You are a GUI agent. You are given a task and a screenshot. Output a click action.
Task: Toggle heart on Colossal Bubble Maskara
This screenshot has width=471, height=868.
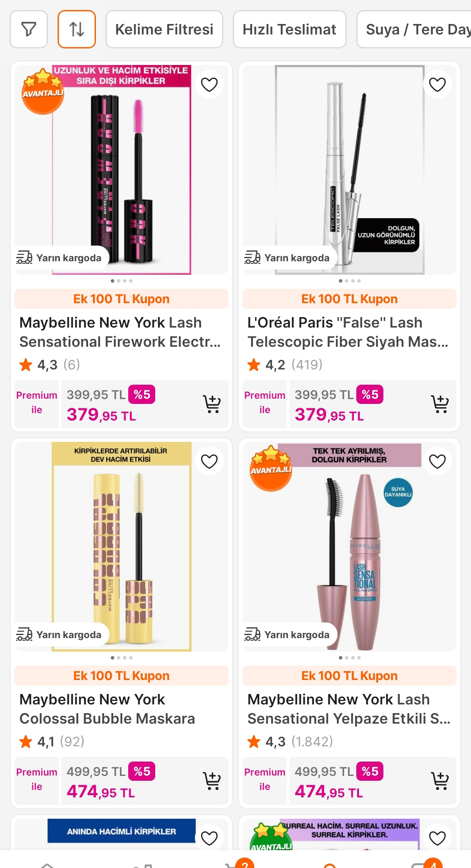point(209,461)
